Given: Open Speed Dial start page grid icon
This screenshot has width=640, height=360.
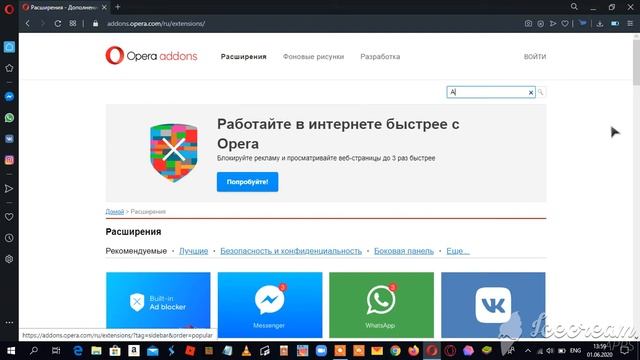Looking at the screenshot, I should 73,24.
